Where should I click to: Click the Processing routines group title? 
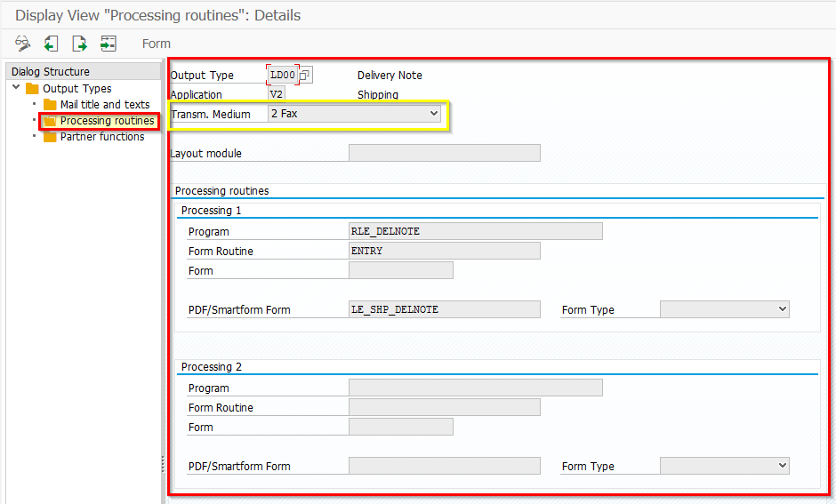click(x=221, y=191)
